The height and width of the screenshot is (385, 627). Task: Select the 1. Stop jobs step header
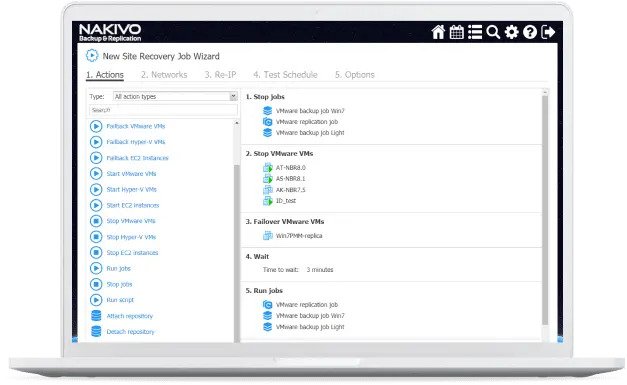click(x=265, y=97)
